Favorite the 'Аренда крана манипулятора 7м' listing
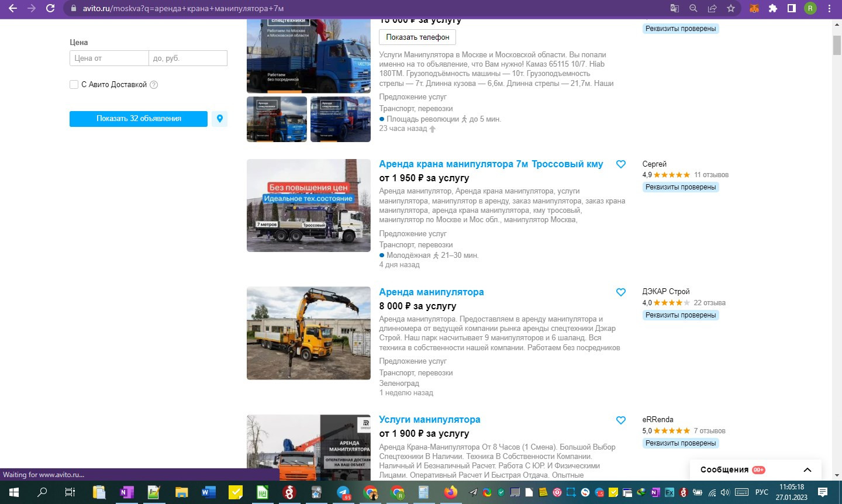Screen dimensions: 842x504 (x=621, y=164)
